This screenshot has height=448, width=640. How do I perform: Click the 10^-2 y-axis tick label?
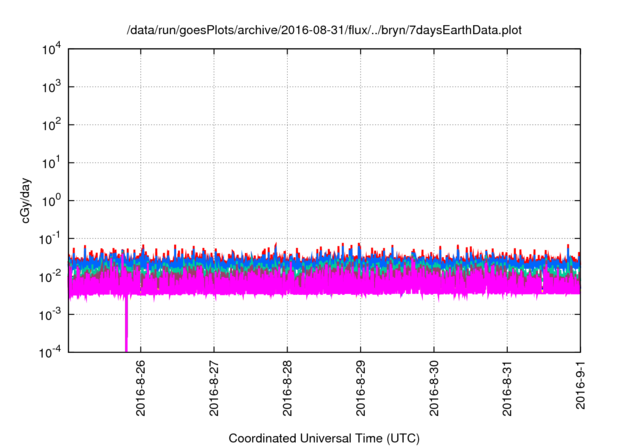click(x=50, y=276)
